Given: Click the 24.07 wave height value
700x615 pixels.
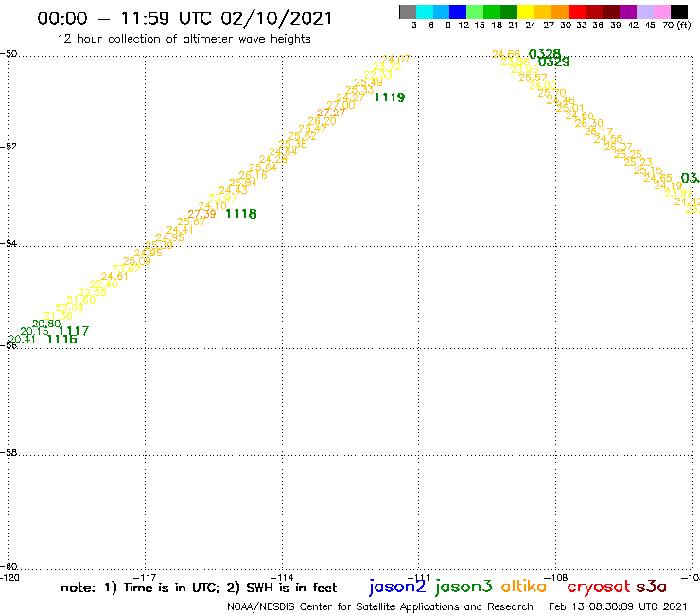Looking at the screenshot, I should (395, 59).
